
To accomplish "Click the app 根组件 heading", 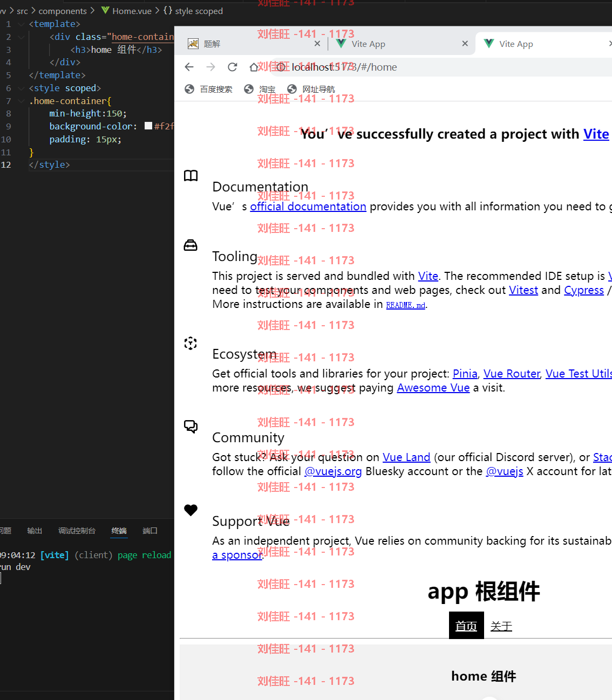I will coord(484,592).
